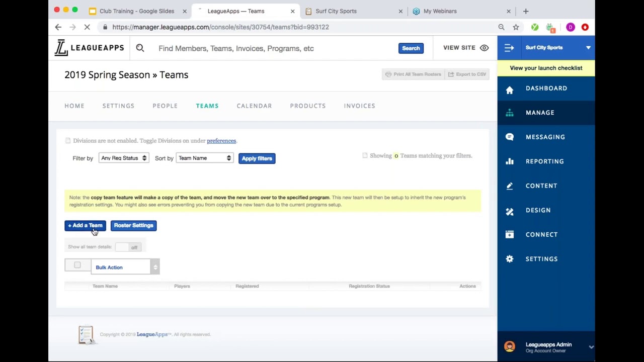Click Print All Team Rosters button
This screenshot has width=644, height=362.
tap(413, 74)
